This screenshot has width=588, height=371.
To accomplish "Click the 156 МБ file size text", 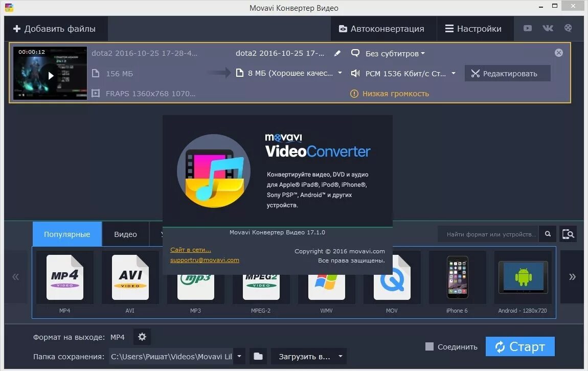I will coord(119,74).
